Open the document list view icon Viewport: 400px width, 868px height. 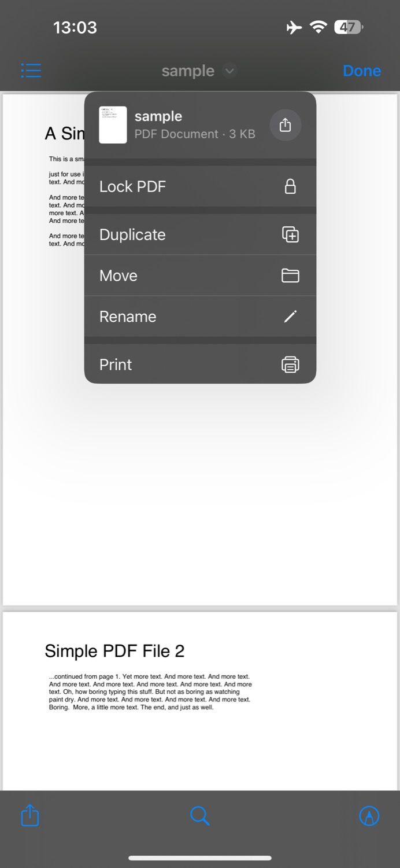click(31, 70)
